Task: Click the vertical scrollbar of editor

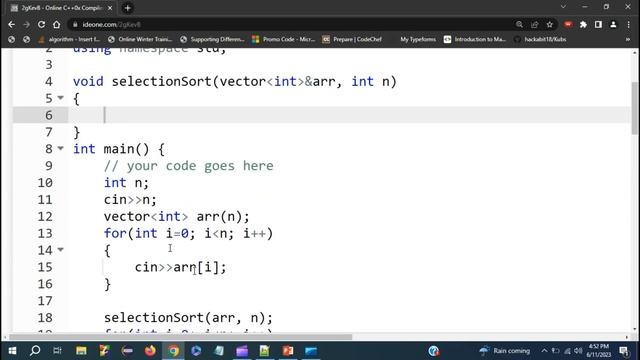Action: (x=635, y=108)
